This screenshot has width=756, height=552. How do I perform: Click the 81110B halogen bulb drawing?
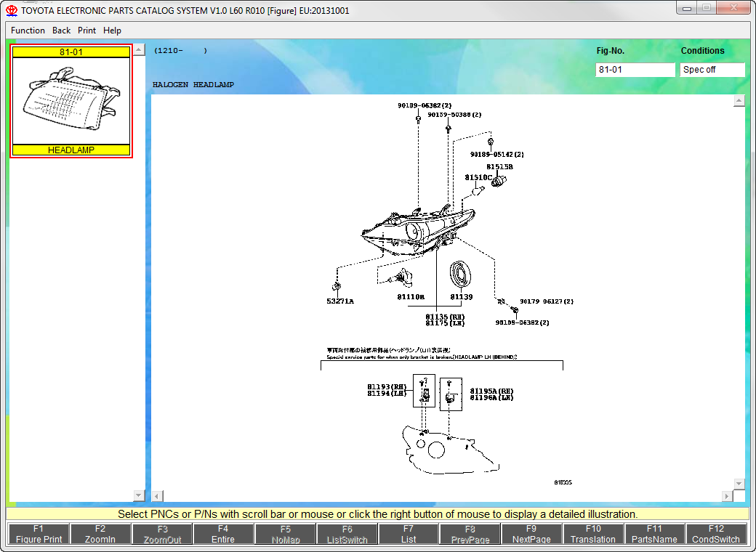click(x=401, y=278)
